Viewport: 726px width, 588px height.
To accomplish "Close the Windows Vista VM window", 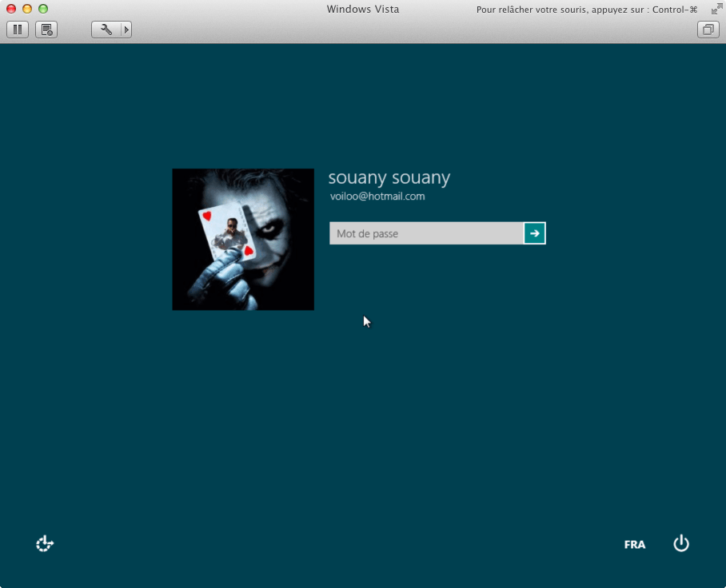I will click(x=11, y=9).
